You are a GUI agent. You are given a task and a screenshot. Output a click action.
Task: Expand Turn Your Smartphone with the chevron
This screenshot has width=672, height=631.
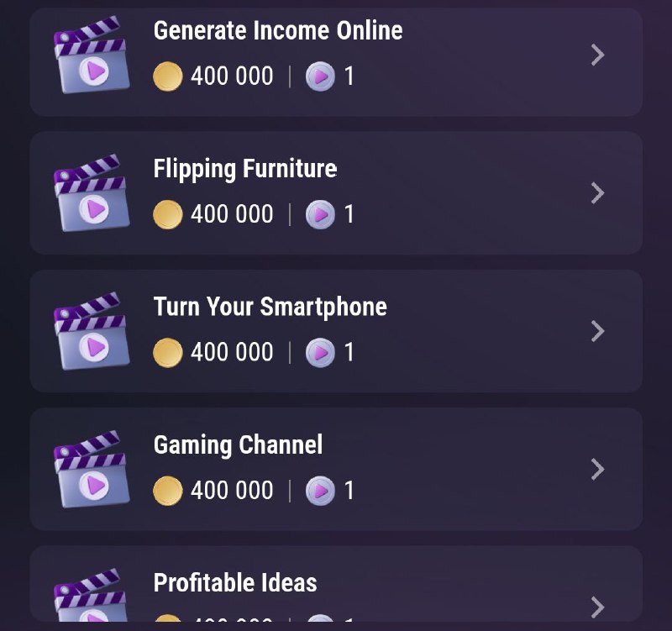(597, 331)
